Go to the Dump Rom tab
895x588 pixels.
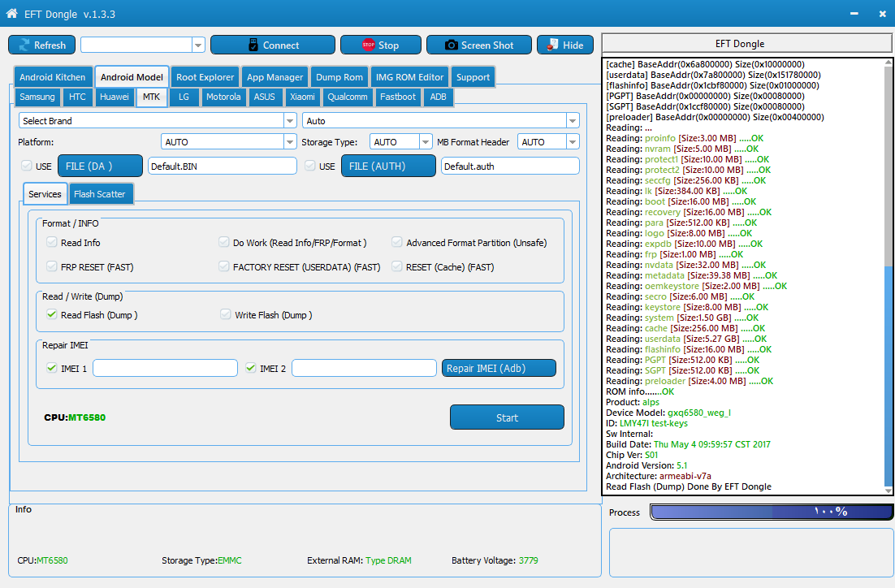[x=339, y=77]
